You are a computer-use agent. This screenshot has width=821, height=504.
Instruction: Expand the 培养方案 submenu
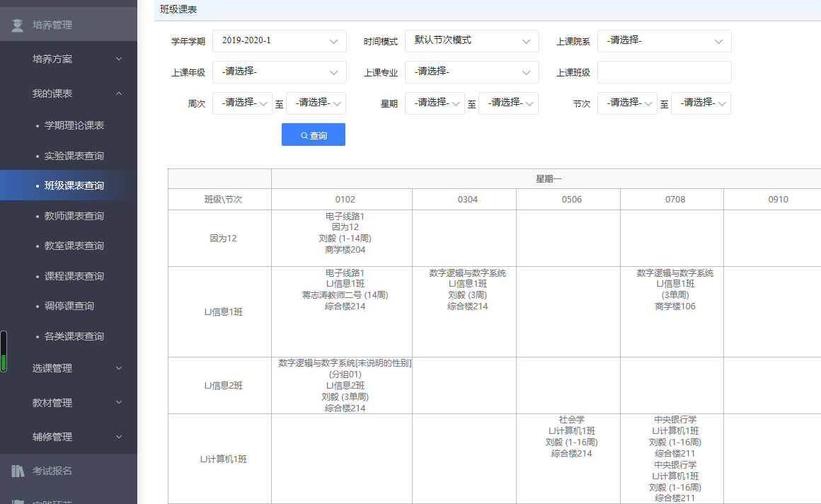pyautogui.click(x=118, y=59)
